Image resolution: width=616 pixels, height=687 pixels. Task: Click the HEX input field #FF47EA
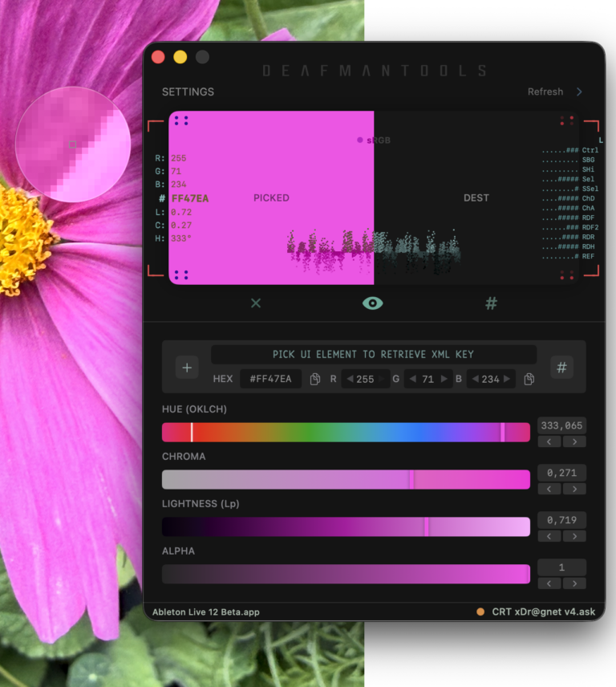(x=270, y=379)
